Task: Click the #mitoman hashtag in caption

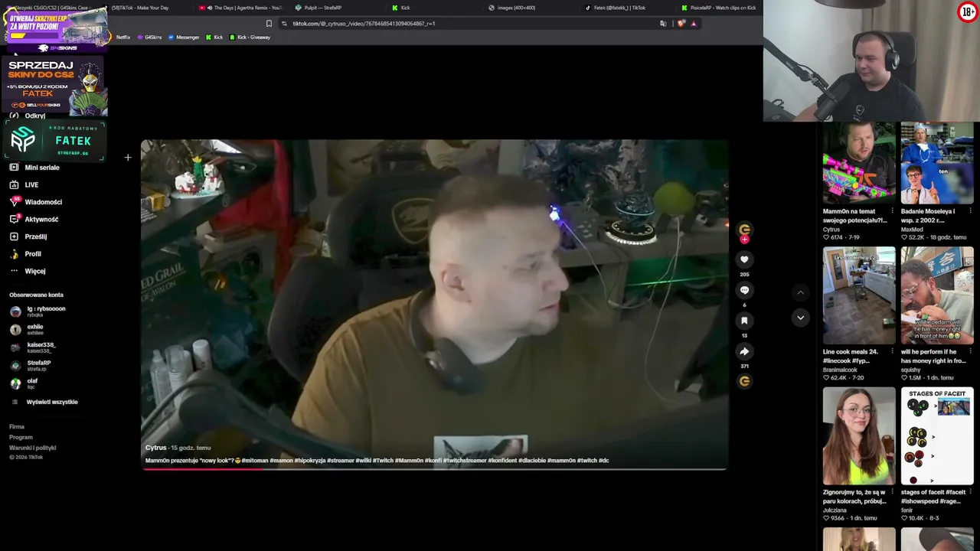Action: point(254,461)
